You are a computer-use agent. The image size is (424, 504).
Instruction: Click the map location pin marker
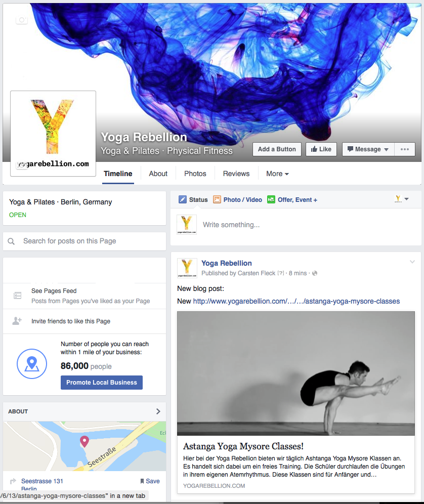pyautogui.click(x=84, y=442)
